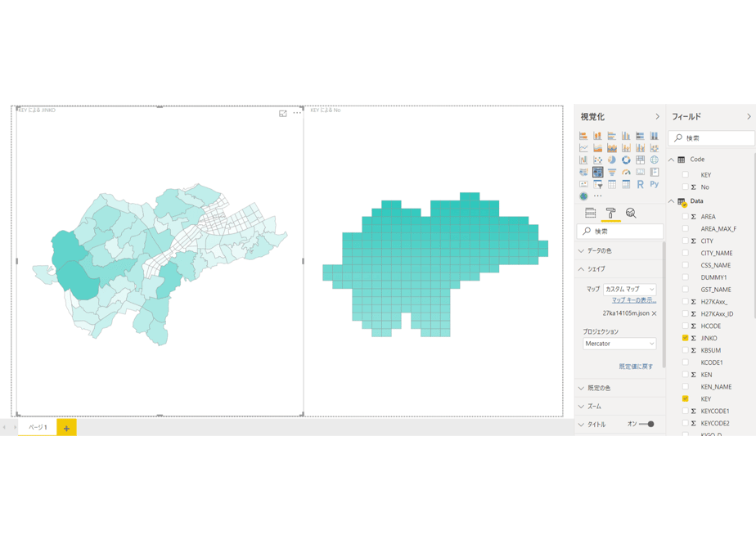Viewport: 756px width, 540px height.
Task: Add a new page with plus tab
Action: tap(66, 428)
